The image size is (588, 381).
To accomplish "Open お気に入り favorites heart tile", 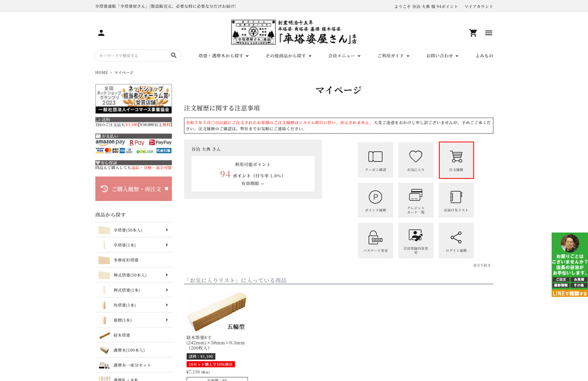I will click(416, 160).
